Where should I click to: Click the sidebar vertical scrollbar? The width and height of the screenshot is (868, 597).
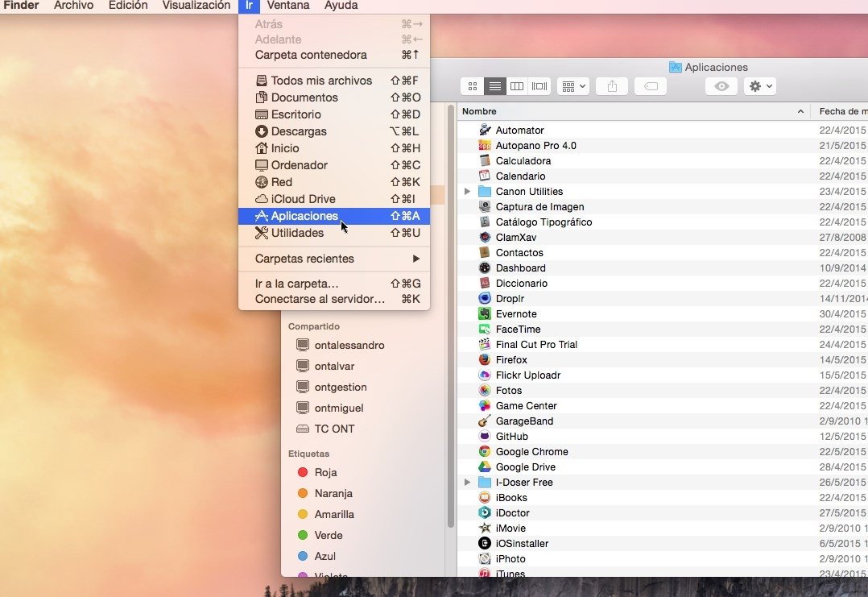(451, 316)
